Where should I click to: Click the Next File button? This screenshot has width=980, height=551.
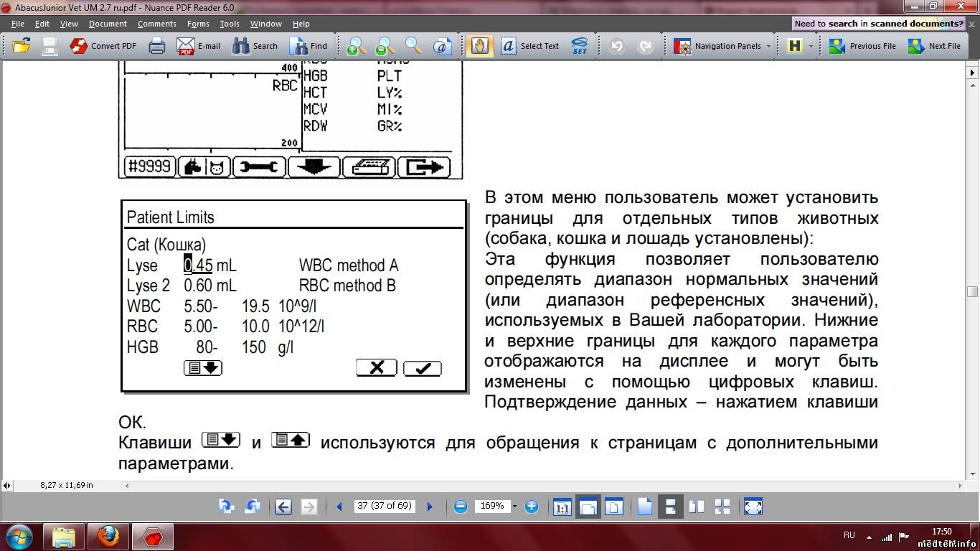(935, 46)
